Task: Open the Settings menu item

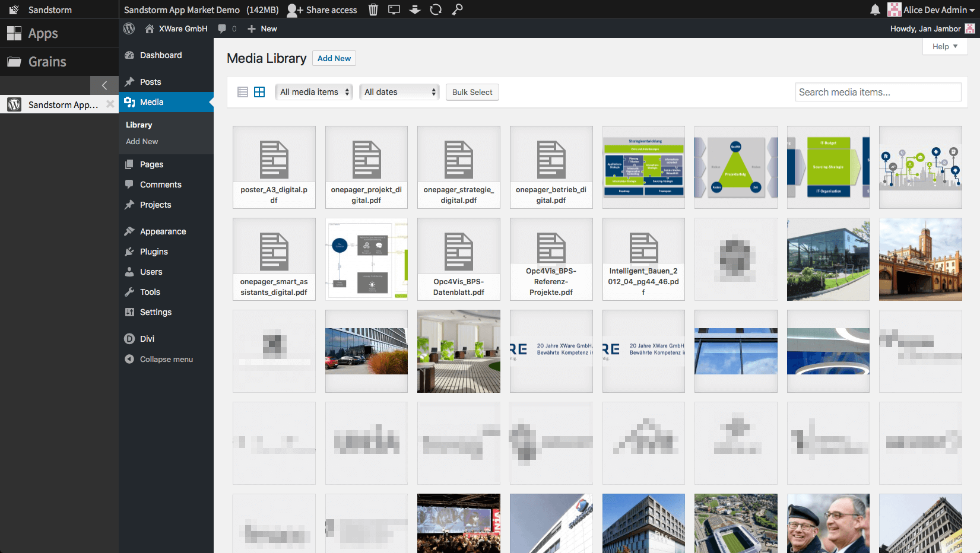Action: pos(166,312)
